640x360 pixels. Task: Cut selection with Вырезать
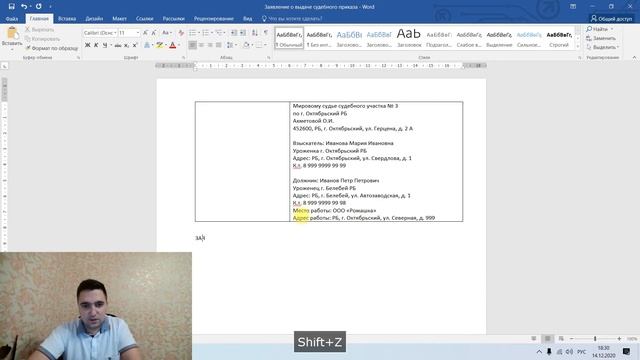40,30
